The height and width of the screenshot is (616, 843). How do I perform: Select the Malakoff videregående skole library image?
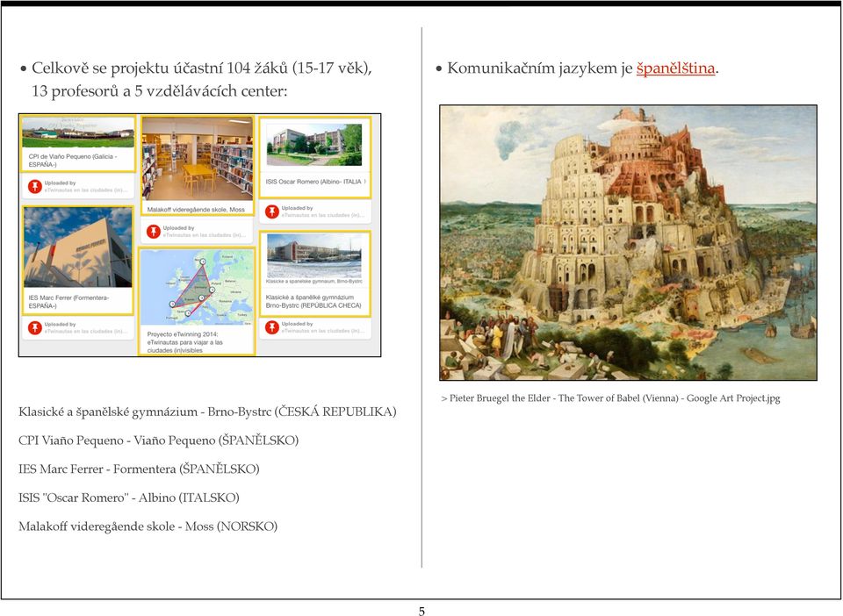pos(197,159)
